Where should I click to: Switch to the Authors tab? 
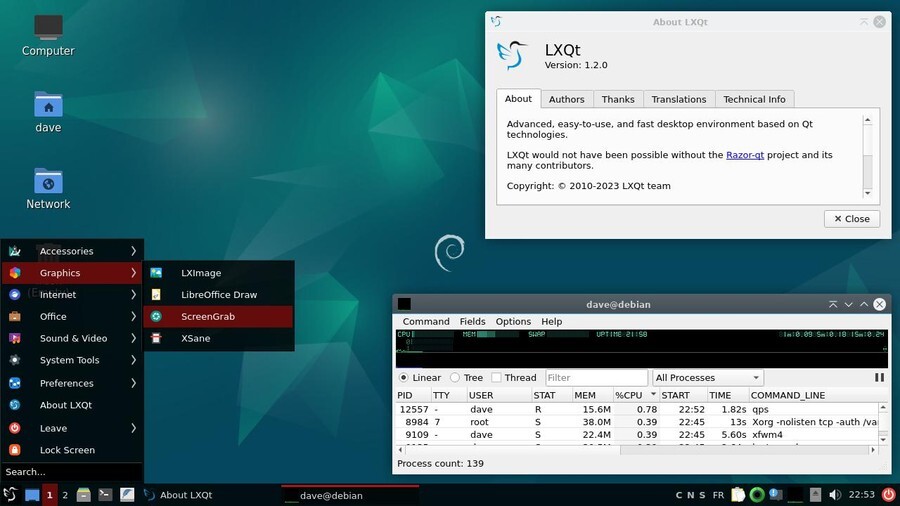(x=567, y=99)
